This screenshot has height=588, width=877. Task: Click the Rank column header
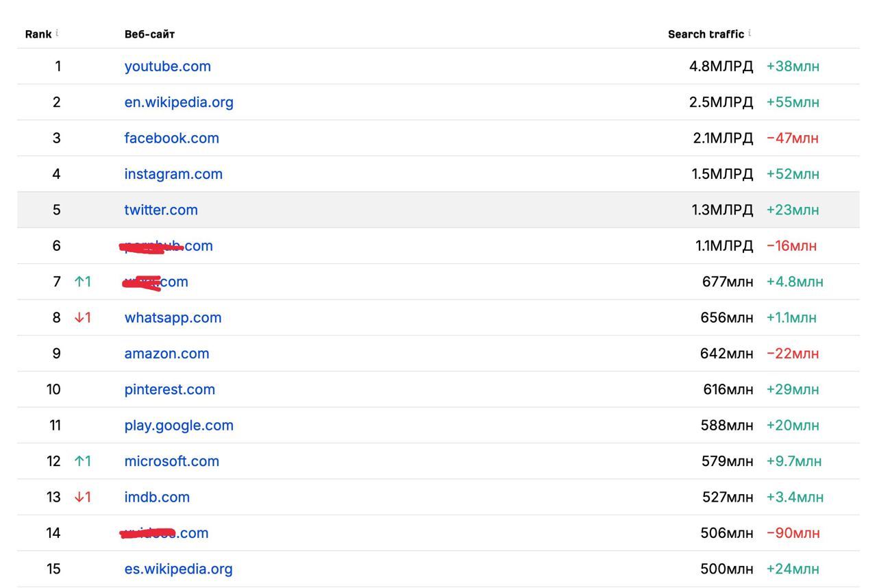pos(38,34)
